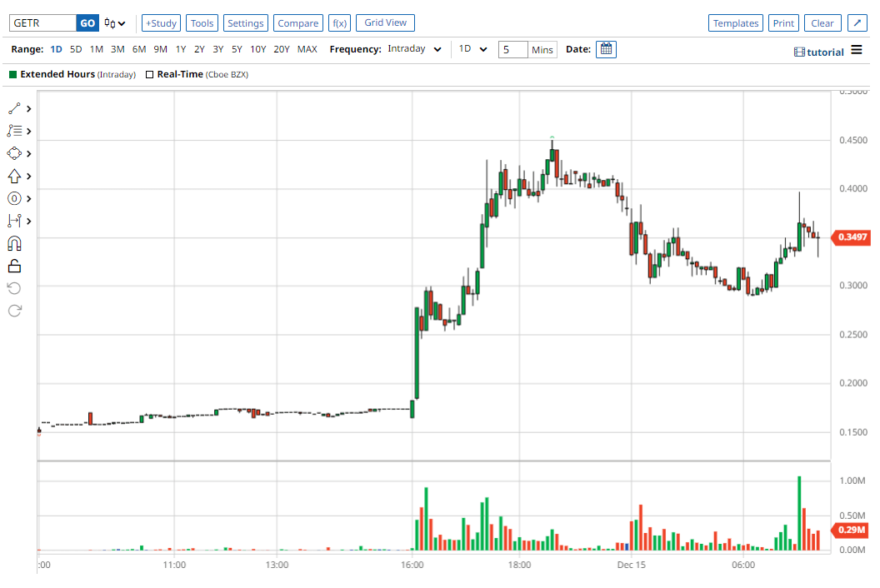Click the 0.29M volume label
The height and width of the screenshot is (588, 880).
click(x=851, y=530)
